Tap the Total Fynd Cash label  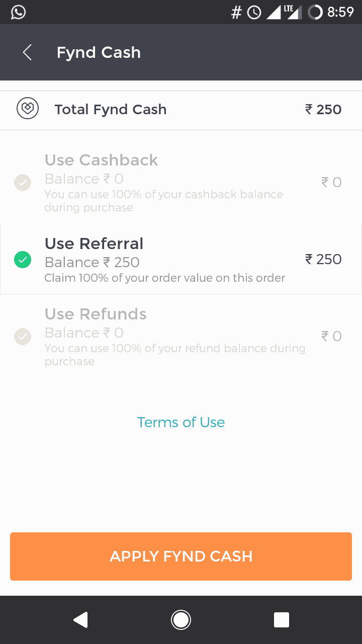tap(111, 110)
